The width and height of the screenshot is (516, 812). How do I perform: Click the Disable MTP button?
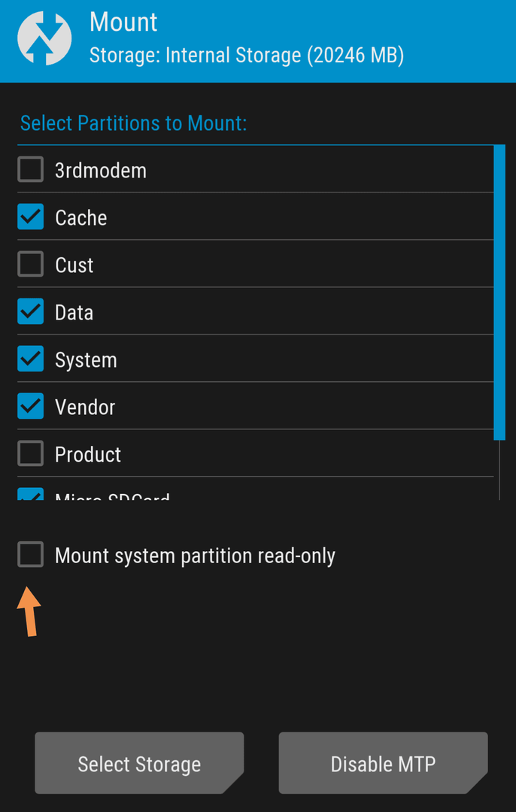pyautogui.click(x=384, y=763)
